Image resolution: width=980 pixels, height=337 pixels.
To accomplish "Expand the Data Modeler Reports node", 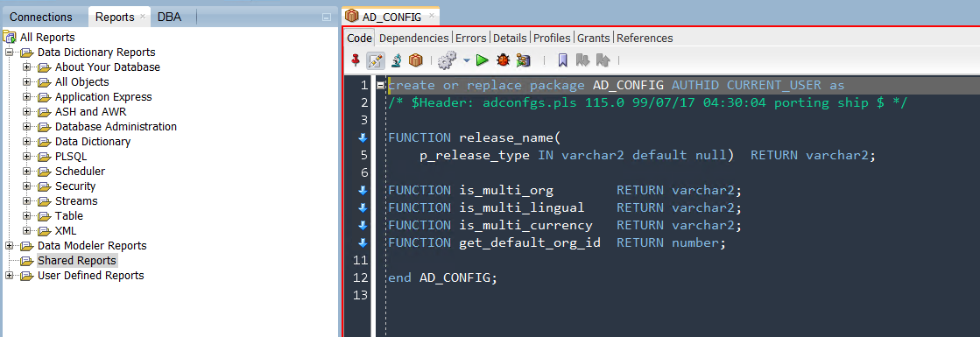I will click(x=9, y=246).
